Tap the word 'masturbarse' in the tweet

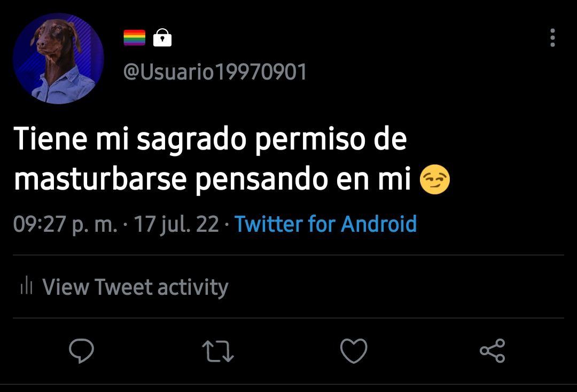click(x=100, y=178)
